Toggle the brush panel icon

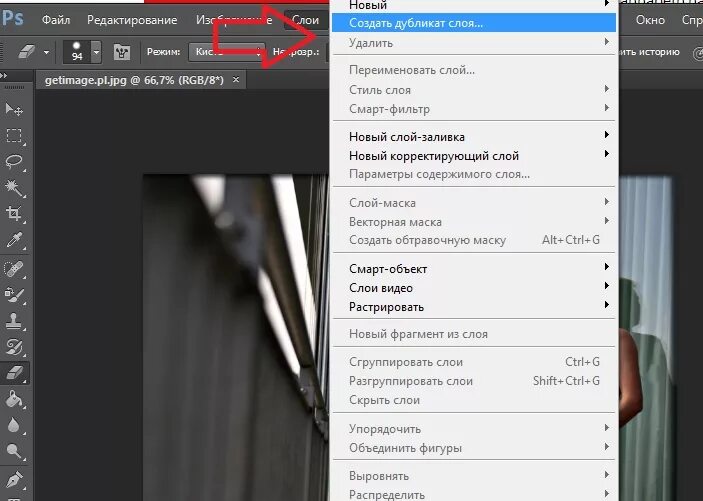click(122, 52)
